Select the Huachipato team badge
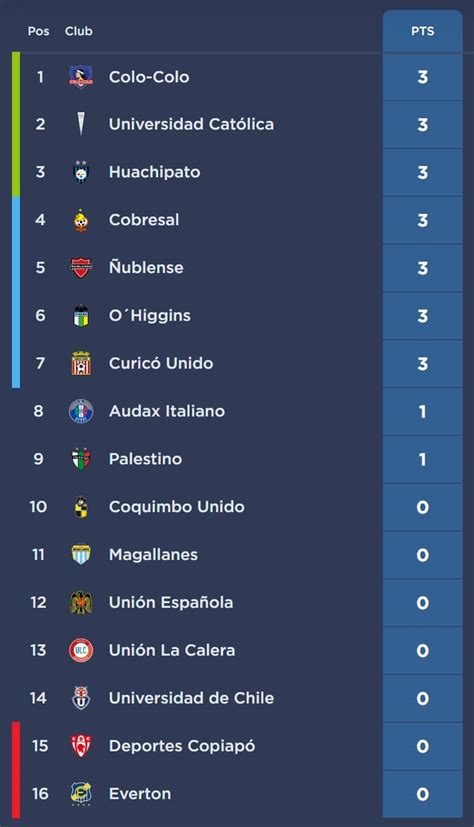Viewport: 474px width, 827px height. [81, 172]
